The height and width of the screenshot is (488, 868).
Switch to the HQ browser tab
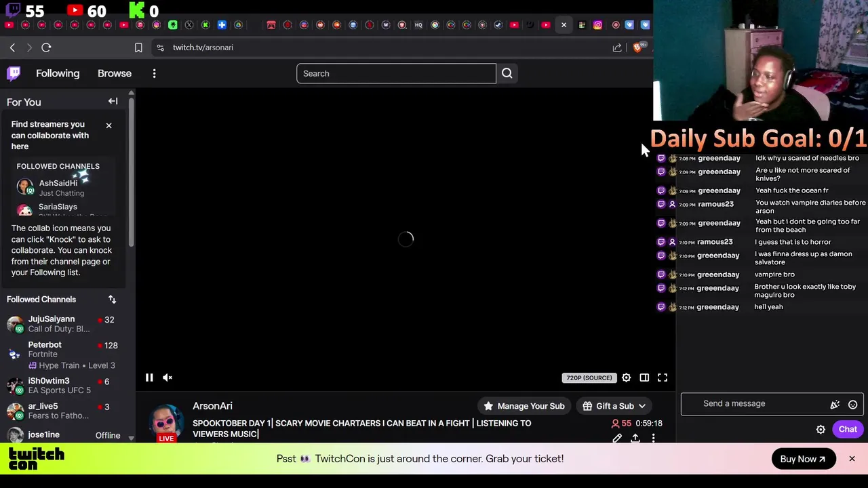click(x=418, y=25)
